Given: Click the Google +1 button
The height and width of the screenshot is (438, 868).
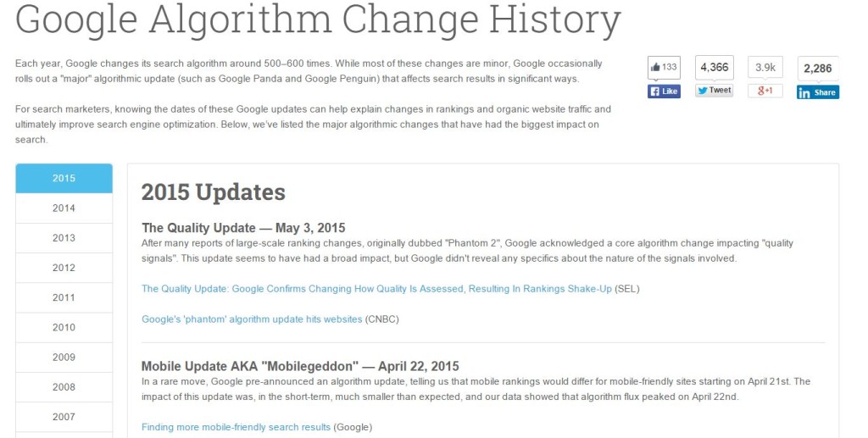Looking at the screenshot, I should coord(765,91).
